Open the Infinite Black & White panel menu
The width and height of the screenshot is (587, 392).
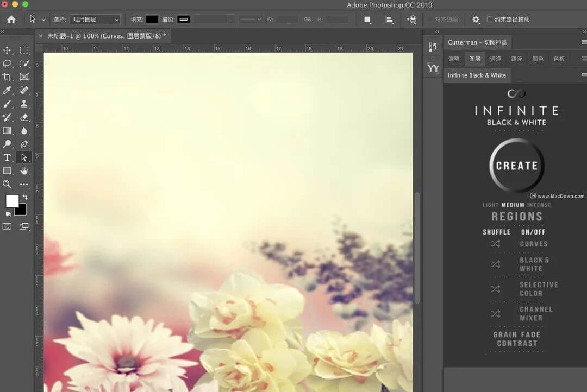(584, 75)
